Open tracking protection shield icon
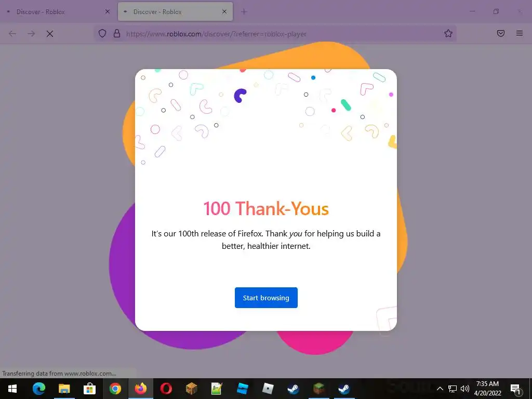The width and height of the screenshot is (532, 399). pyautogui.click(x=102, y=33)
